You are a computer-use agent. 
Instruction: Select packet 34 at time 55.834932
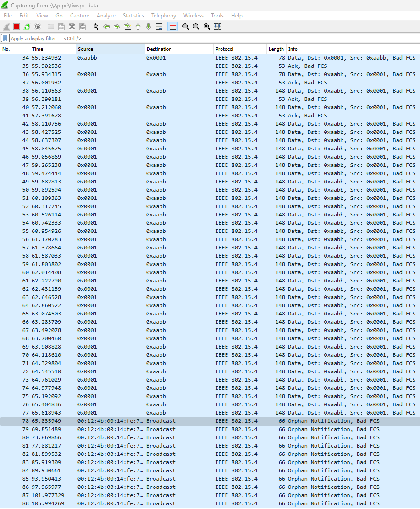(210, 58)
